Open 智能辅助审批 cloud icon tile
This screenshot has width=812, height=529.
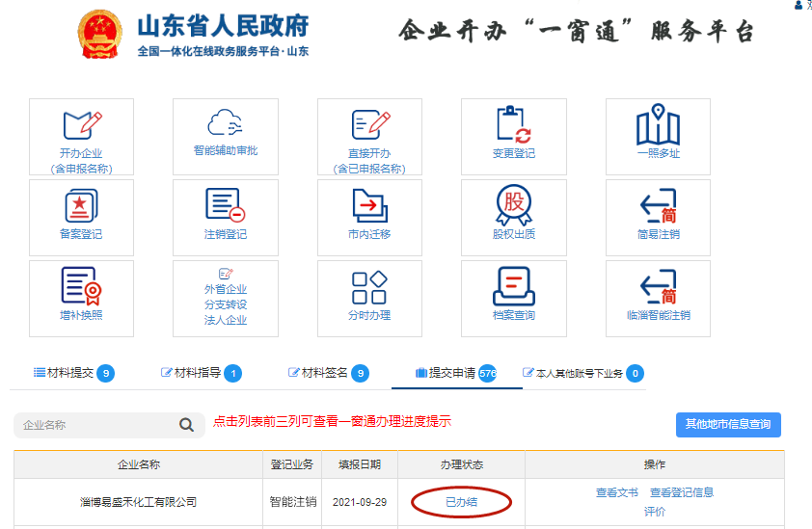pyautogui.click(x=226, y=137)
